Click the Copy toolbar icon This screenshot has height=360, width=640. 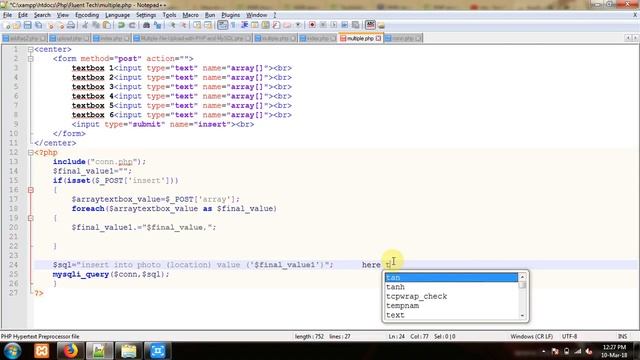[x=96, y=25]
